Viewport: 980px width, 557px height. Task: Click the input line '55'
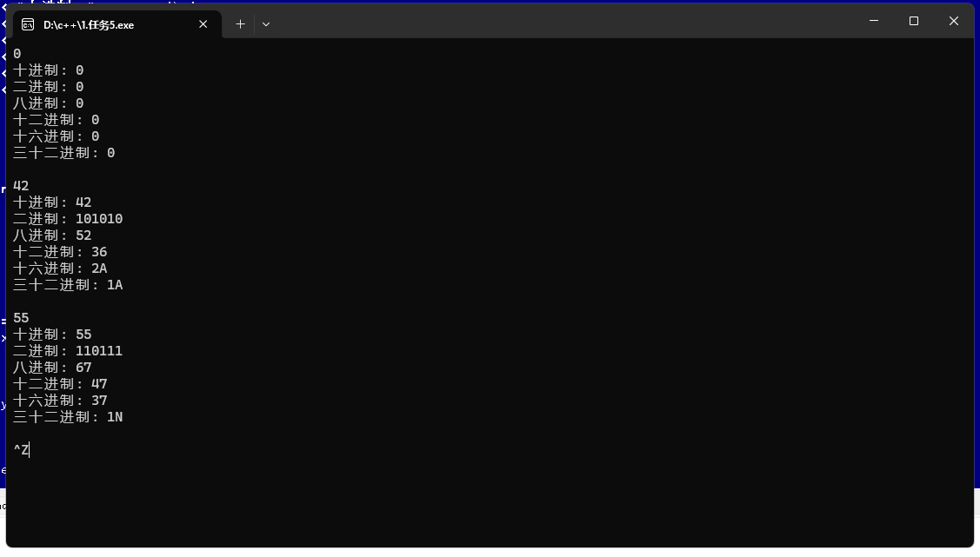click(21, 318)
